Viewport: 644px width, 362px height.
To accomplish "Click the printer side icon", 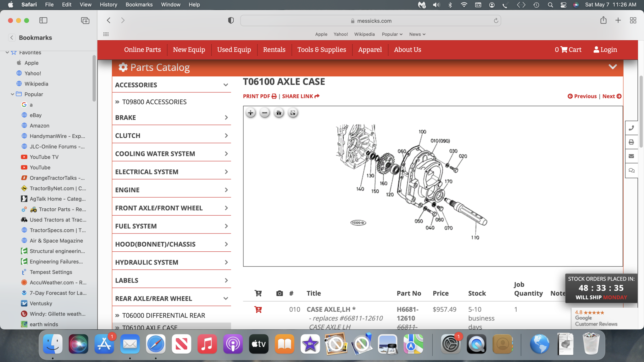I will [x=631, y=142].
